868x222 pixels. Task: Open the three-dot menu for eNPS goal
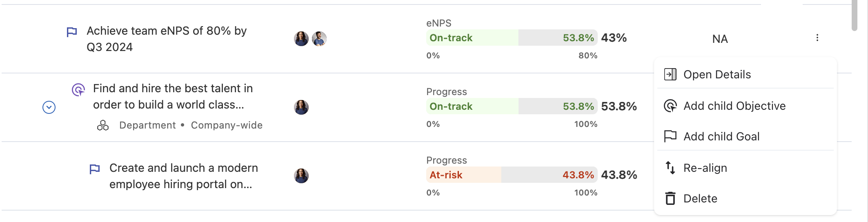point(817,38)
